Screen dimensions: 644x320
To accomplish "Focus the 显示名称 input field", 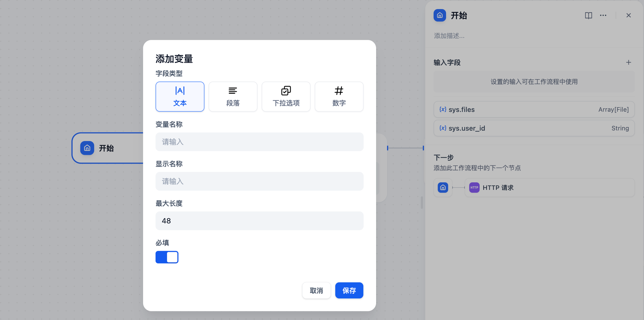I will click(x=260, y=181).
